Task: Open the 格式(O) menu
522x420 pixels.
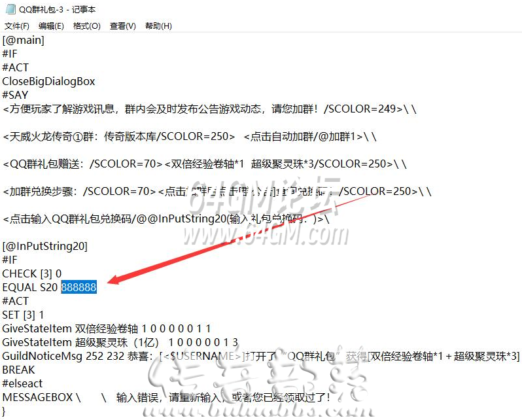Action: (x=87, y=26)
